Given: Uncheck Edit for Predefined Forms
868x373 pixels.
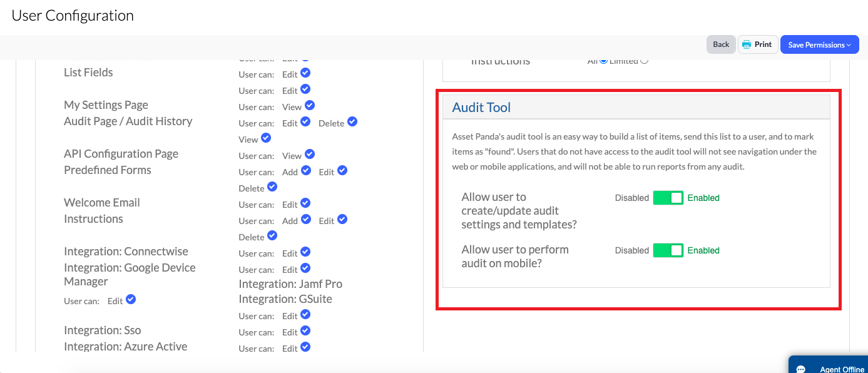Looking at the screenshot, I should tap(342, 171).
